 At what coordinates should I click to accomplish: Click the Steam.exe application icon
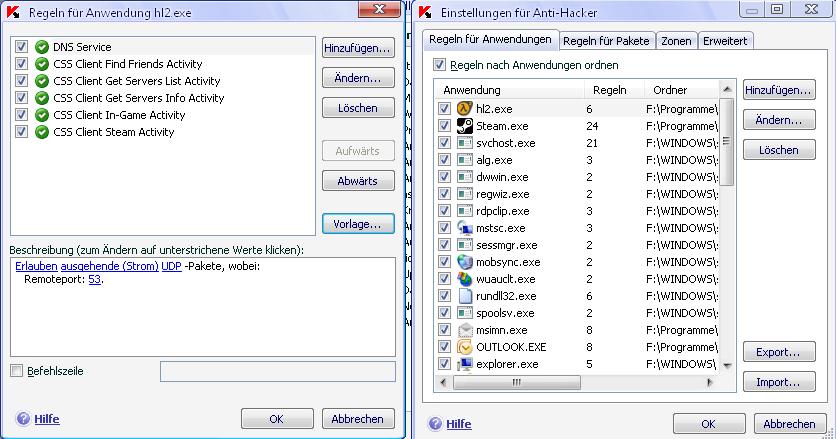tap(465, 126)
